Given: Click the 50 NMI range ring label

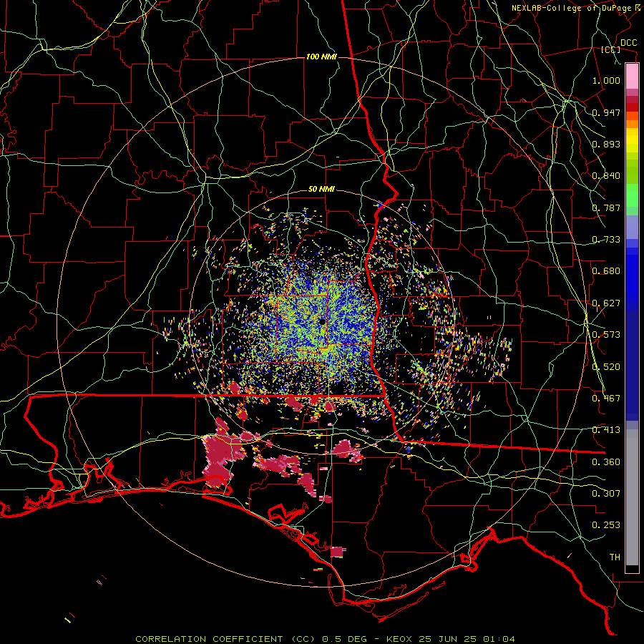Looking at the screenshot, I should (321, 189).
